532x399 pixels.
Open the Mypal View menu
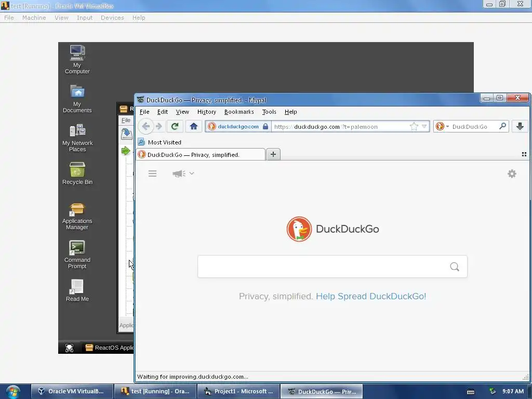pyautogui.click(x=182, y=112)
